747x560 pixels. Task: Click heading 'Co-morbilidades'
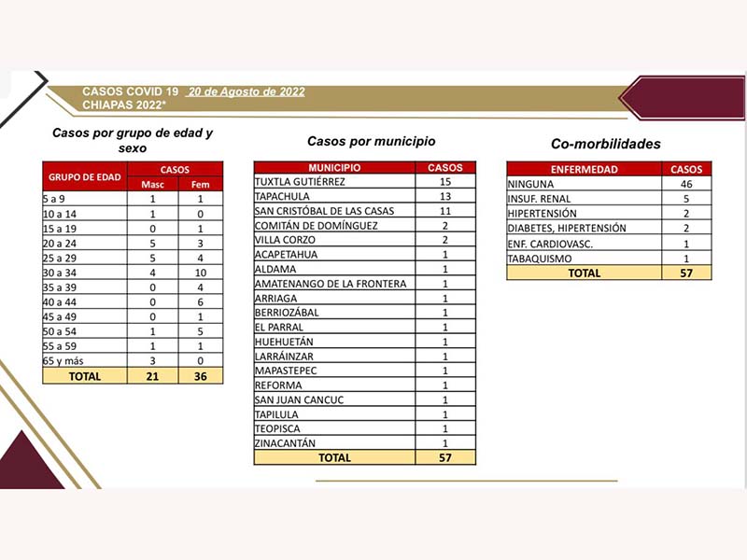tap(605, 144)
